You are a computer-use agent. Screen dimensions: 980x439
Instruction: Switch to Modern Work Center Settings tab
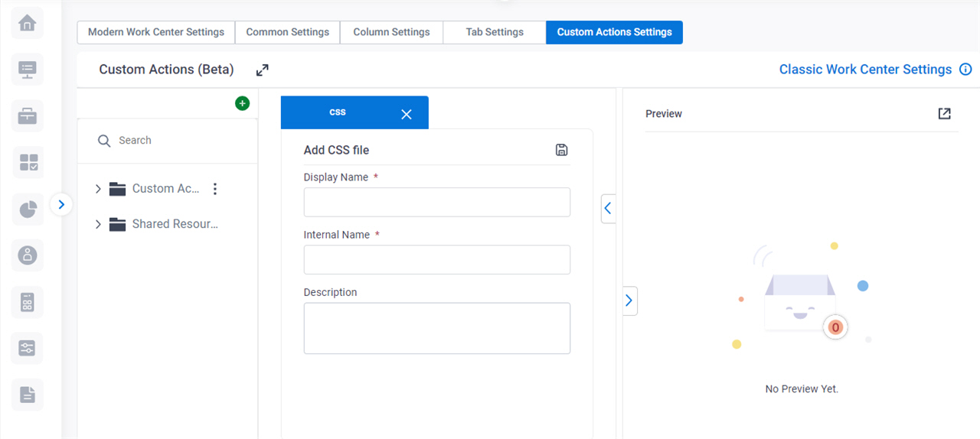click(x=156, y=32)
